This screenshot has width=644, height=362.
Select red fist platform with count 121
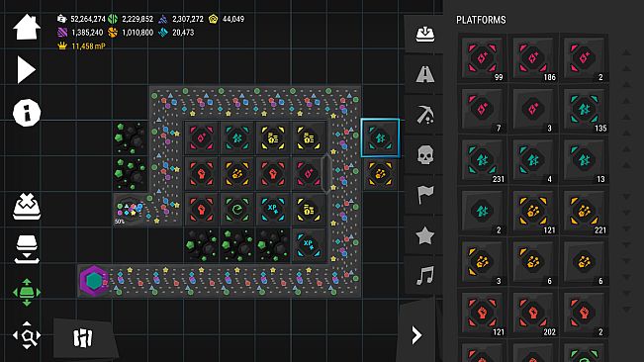point(482,314)
